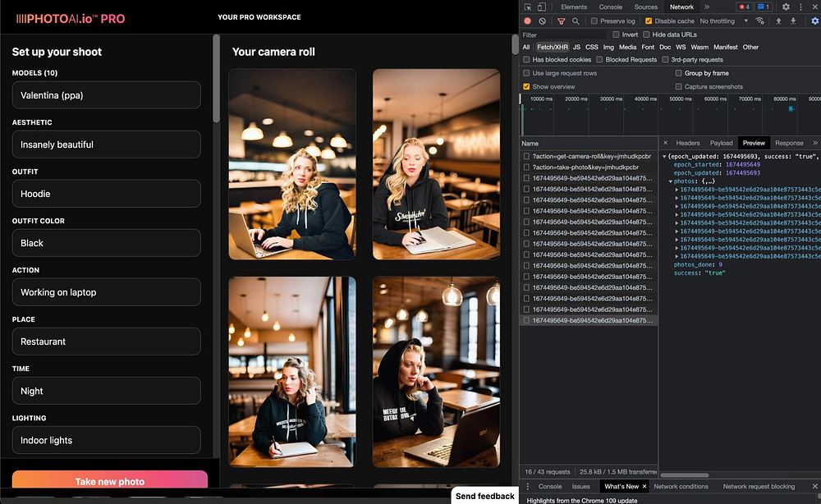The width and height of the screenshot is (821, 504).
Task: Click the Take new photo button
Action: point(110,480)
